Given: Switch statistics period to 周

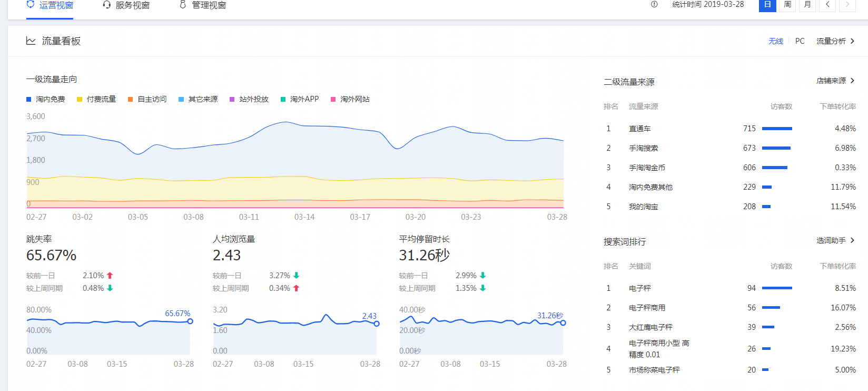Looking at the screenshot, I should tap(787, 5).
